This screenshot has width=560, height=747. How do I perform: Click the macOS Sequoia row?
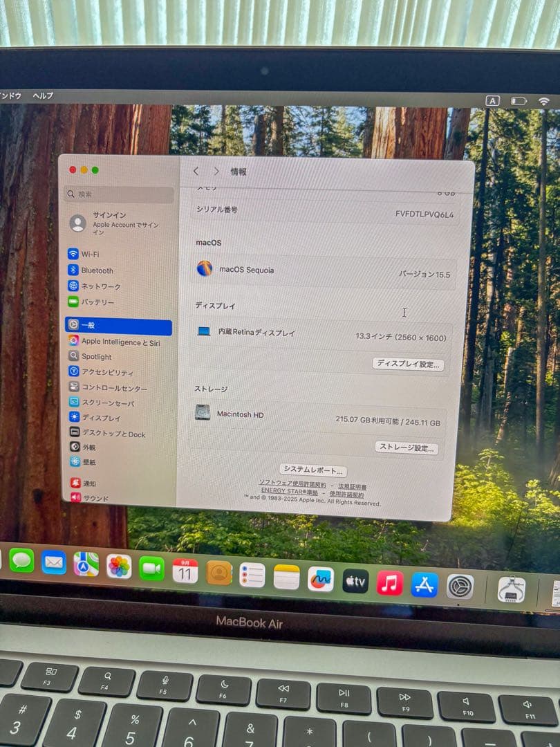pyautogui.click(x=324, y=272)
